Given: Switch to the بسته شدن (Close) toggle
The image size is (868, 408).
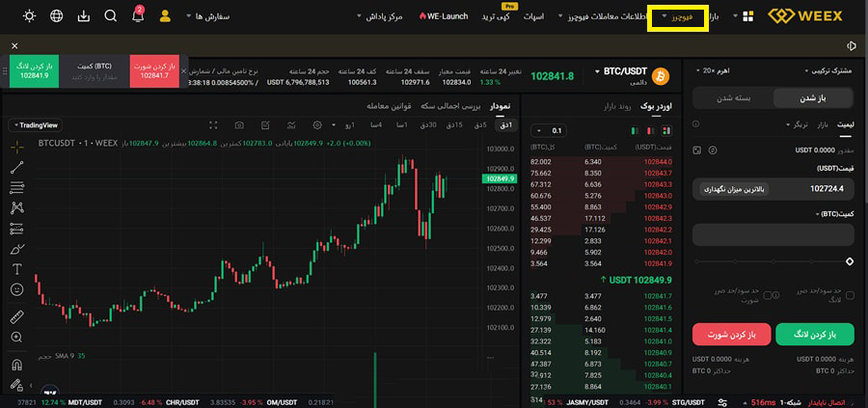Looking at the screenshot, I should 734,98.
